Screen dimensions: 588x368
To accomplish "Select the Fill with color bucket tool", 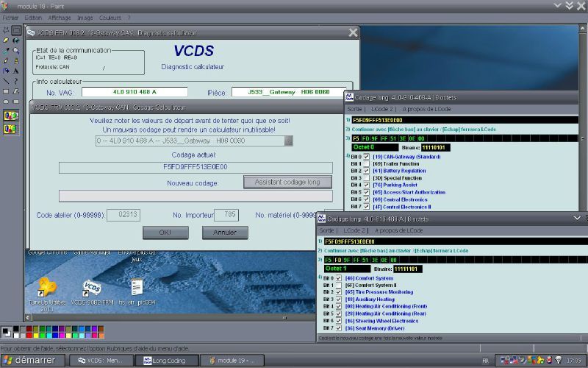I will click(x=16, y=40).
